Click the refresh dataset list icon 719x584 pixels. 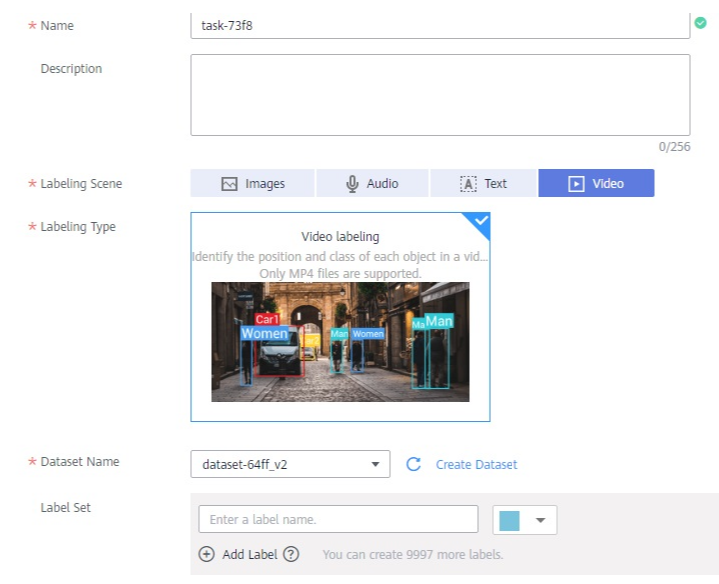413,464
